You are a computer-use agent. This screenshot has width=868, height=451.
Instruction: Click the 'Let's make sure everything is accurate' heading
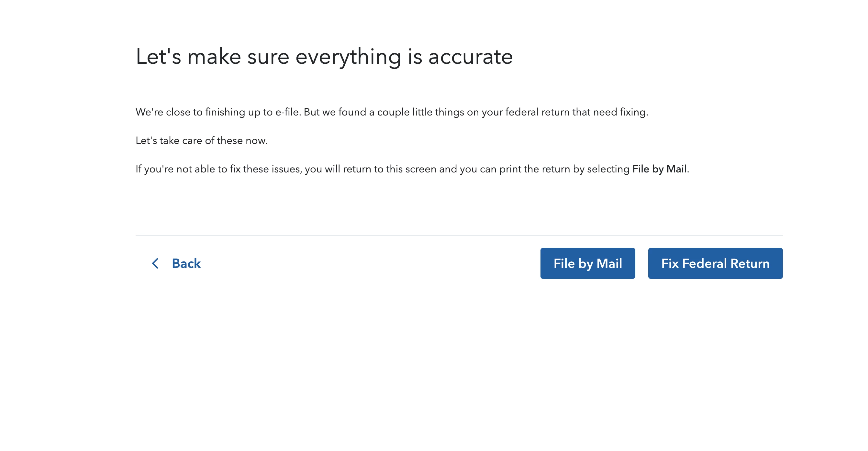(324, 57)
